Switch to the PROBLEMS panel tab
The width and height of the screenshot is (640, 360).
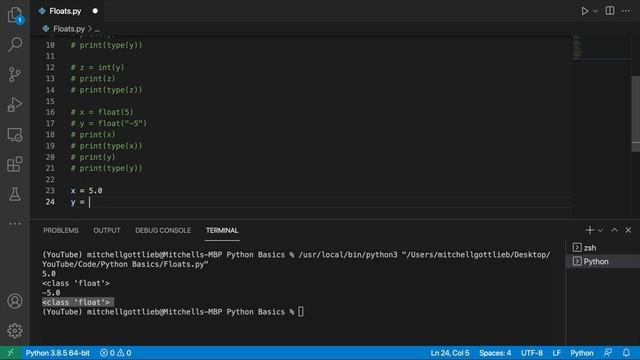[61, 231]
